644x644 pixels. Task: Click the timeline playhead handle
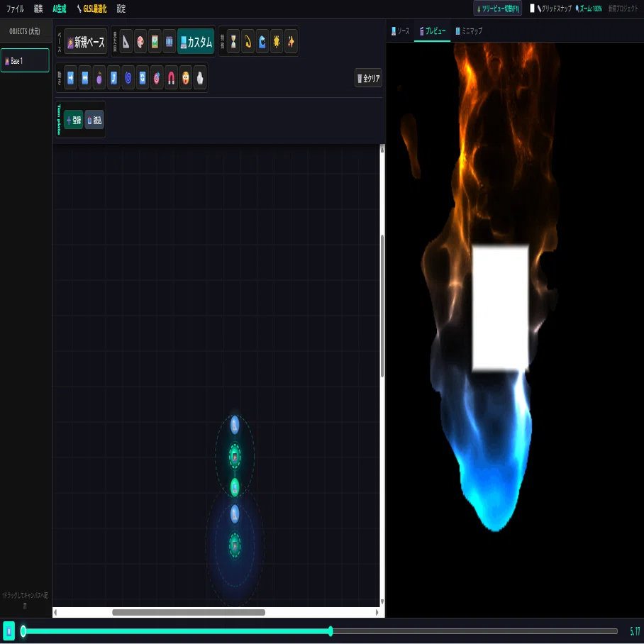(x=331, y=631)
